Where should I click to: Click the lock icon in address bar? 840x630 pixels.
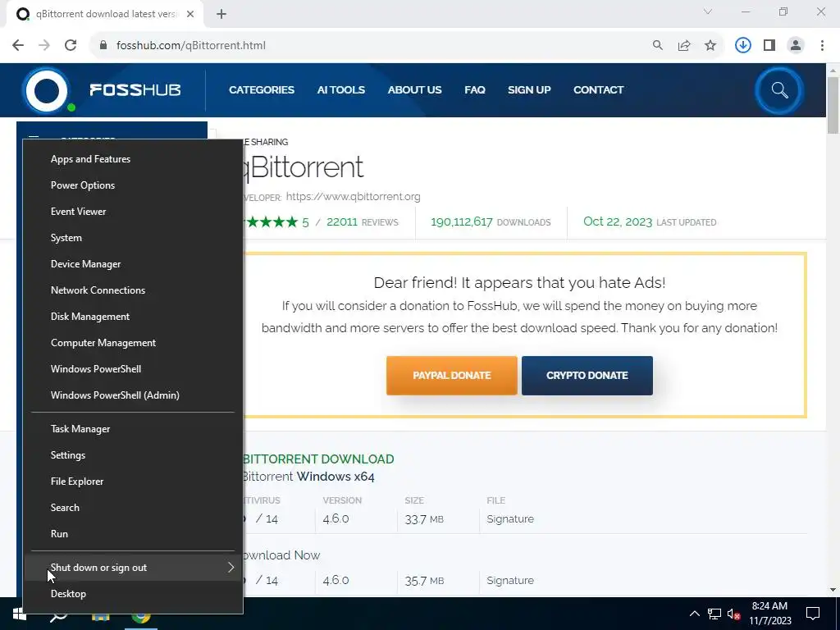103,46
